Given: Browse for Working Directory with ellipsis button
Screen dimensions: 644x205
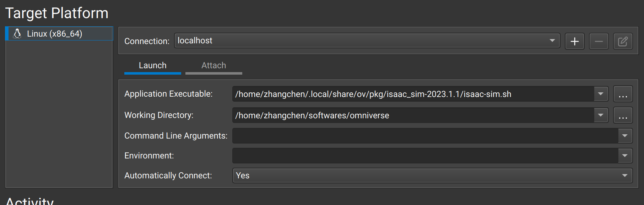Looking at the screenshot, I should [623, 115].
